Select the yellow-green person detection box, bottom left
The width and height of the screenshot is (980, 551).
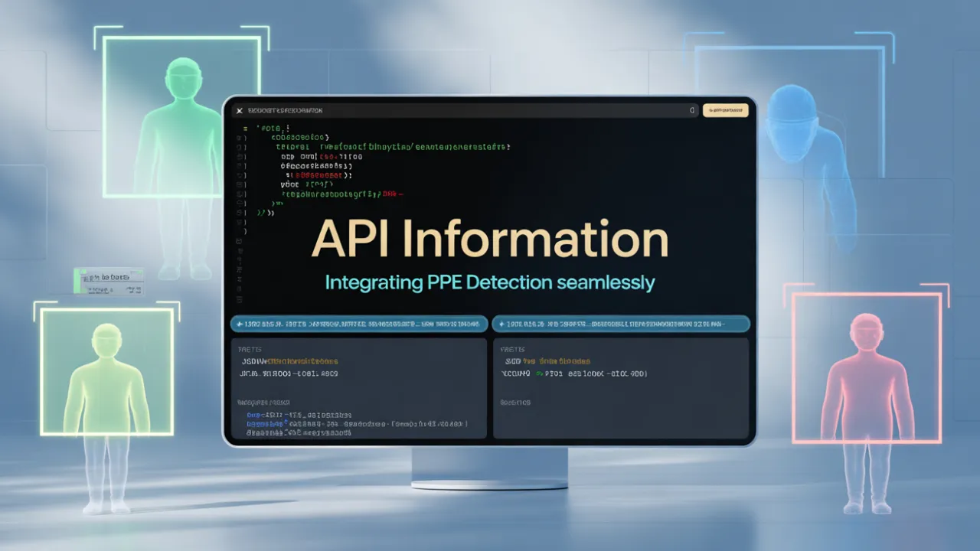[x=106, y=372]
